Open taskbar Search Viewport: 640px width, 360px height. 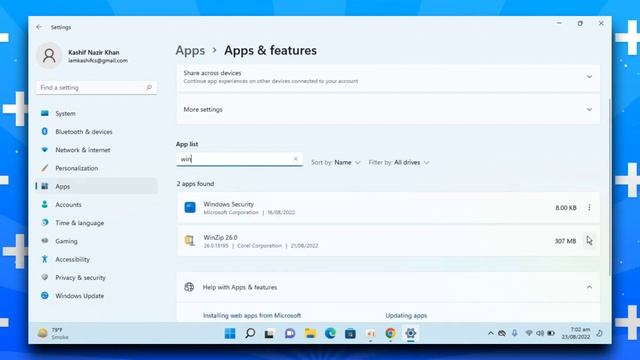click(250, 333)
